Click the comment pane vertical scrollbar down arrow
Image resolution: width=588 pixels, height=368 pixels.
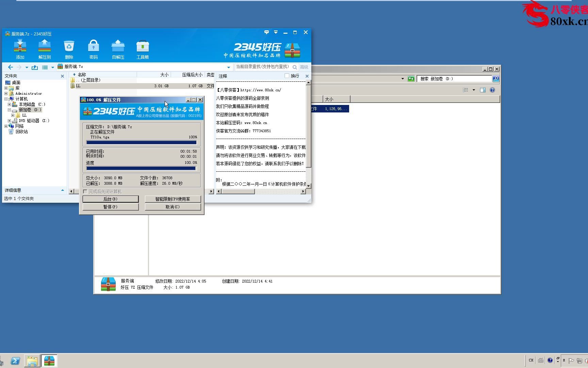tap(308, 186)
